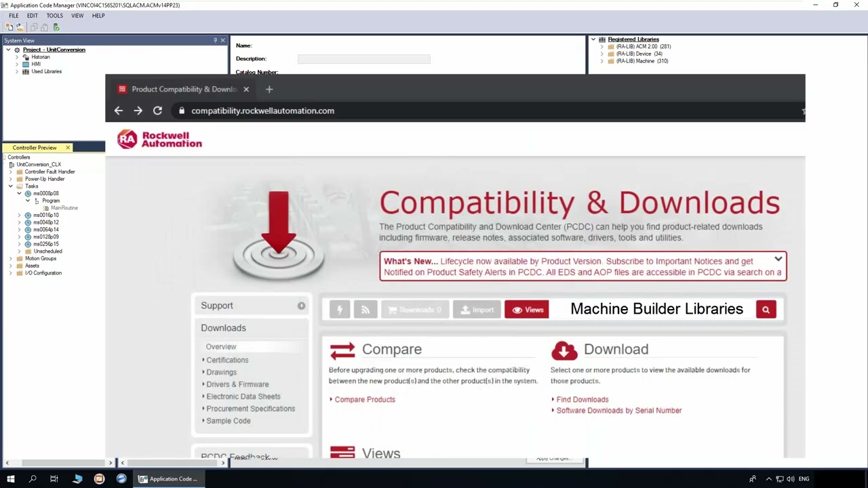Image resolution: width=868 pixels, height=488 pixels.
Task: Click the ms0128p09 task clock icon
Action: [28, 237]
